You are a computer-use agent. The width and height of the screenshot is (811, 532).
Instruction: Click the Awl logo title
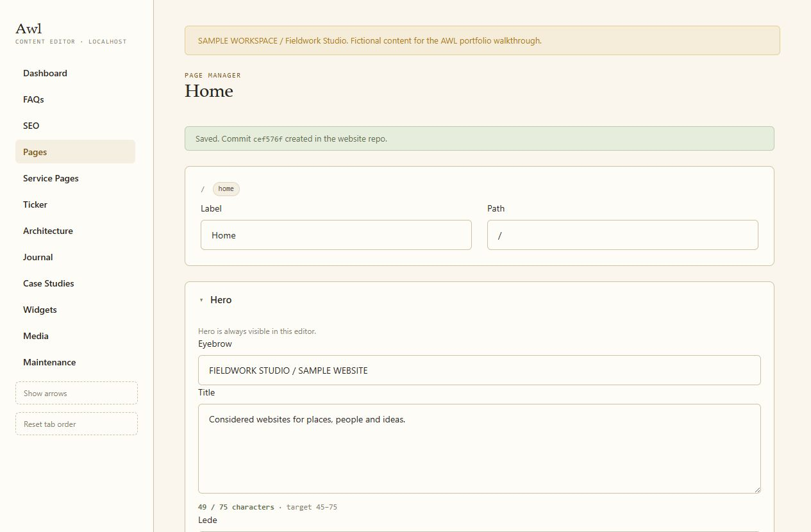click(29, 29)
